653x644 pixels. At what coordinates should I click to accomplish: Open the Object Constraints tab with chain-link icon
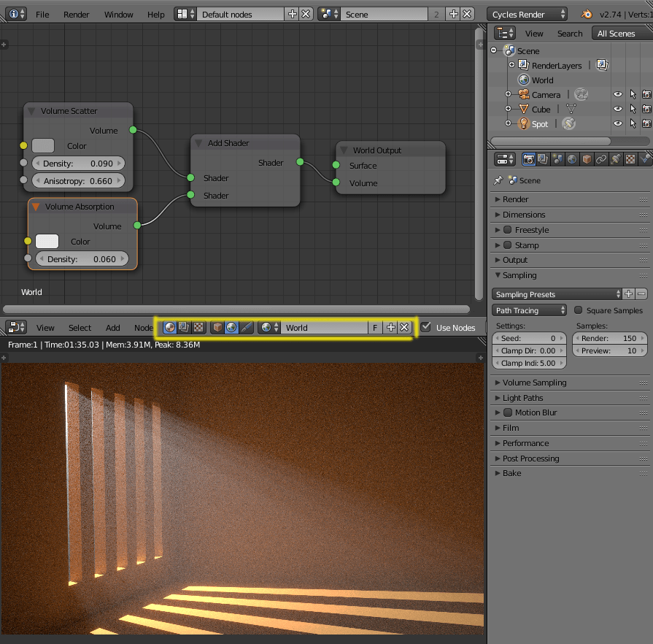(x=601, y=159)
